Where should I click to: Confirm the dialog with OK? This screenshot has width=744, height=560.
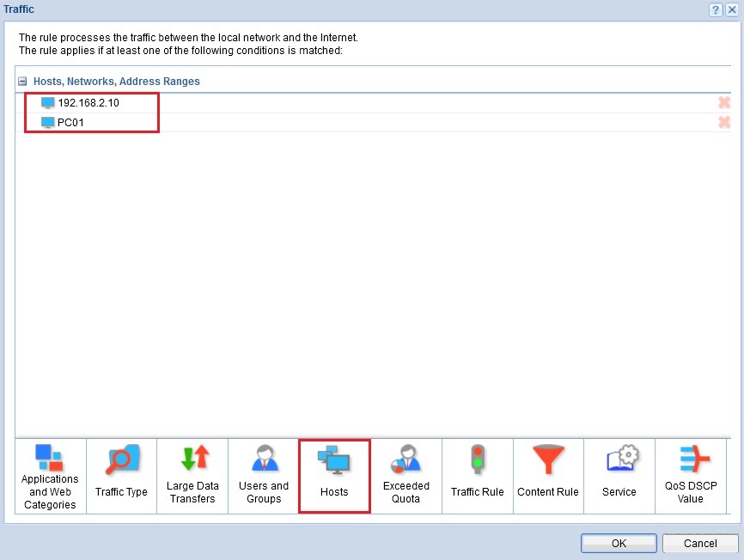point(619,544)
